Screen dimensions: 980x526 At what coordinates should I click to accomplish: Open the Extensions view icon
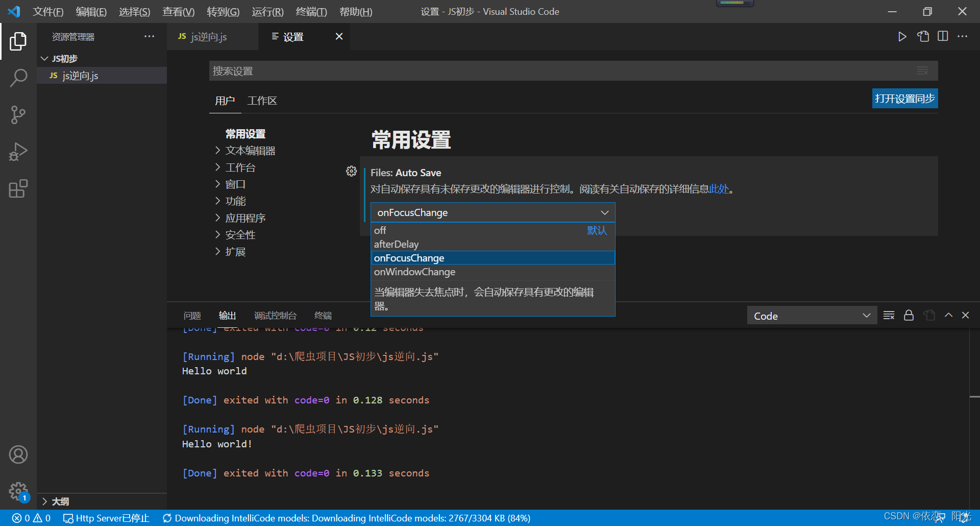[18, 188]
